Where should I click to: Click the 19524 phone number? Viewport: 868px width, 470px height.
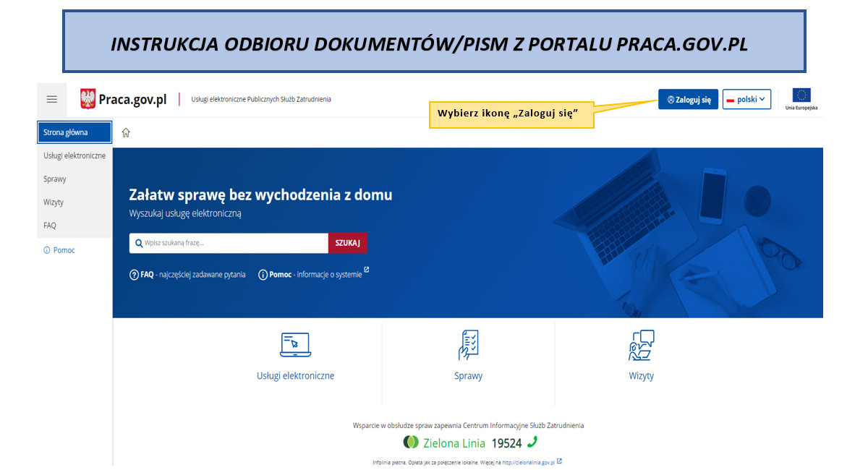point(506,443)
